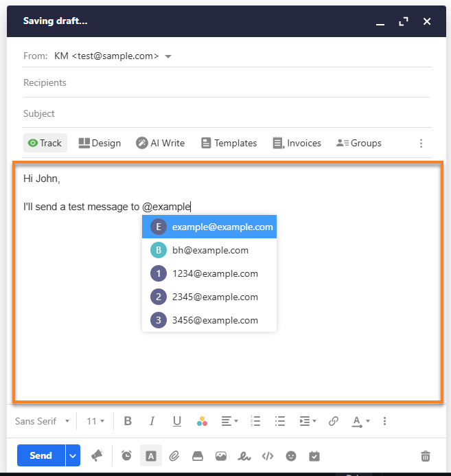Open the calendar schedule icon
The width and height of the screenshot is (451, 476).
click(x=314, y=456)
